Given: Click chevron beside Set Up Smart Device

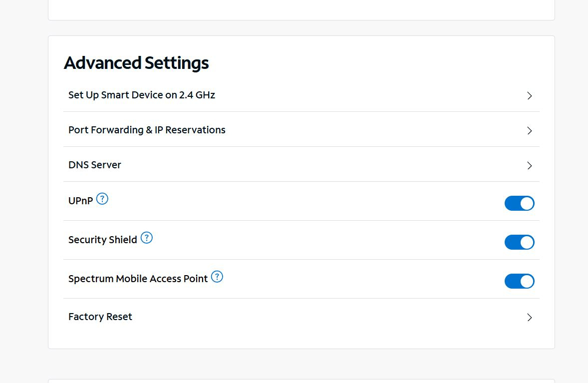Looking at the screenshot, I should click(530, 96).
